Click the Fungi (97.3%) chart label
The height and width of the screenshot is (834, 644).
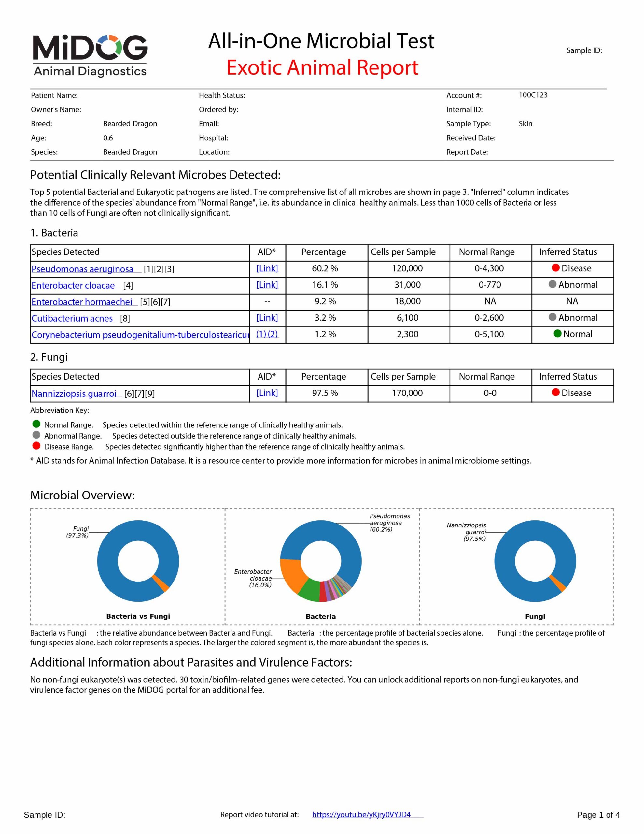[77, 532]
